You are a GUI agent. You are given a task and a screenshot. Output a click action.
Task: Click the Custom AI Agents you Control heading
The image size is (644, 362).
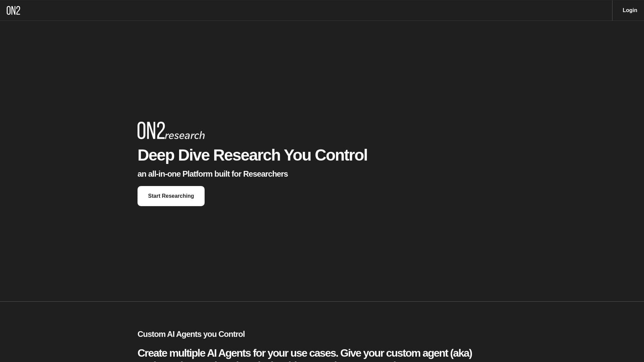[191, 334]
